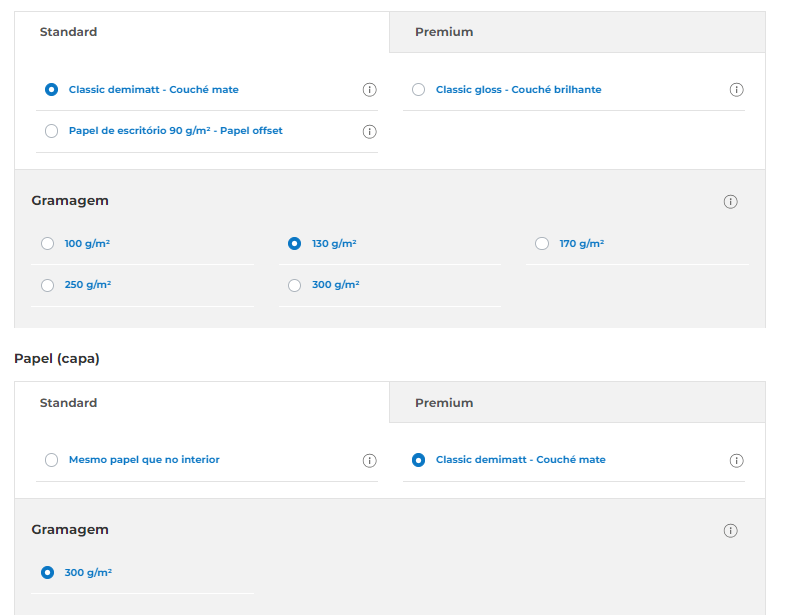786x616 pixels.
Task: Select Classic gloss - Couché brilhante radio
Action: click(x=419, y=90)
